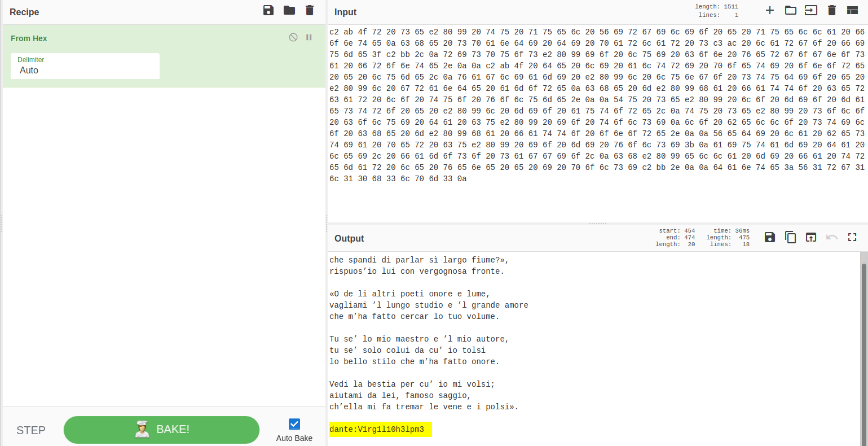Click the line 'lo bello stilo che m'ha fatto onore.'
The image size is (868, 446).
pos(415,362)
